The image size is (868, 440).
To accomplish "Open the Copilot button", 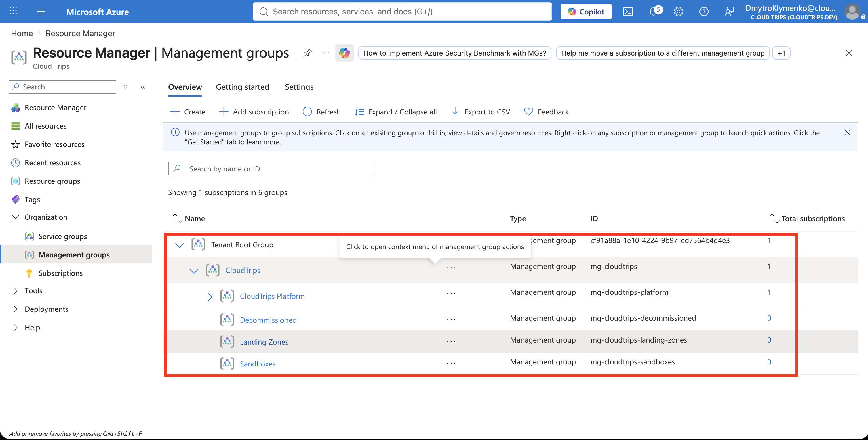I will [x=586, y=12].
